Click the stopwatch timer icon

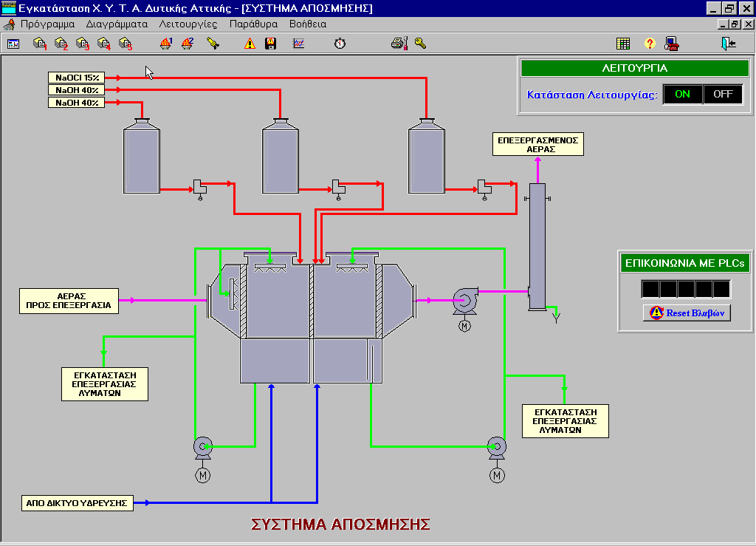tap(340, 44)
